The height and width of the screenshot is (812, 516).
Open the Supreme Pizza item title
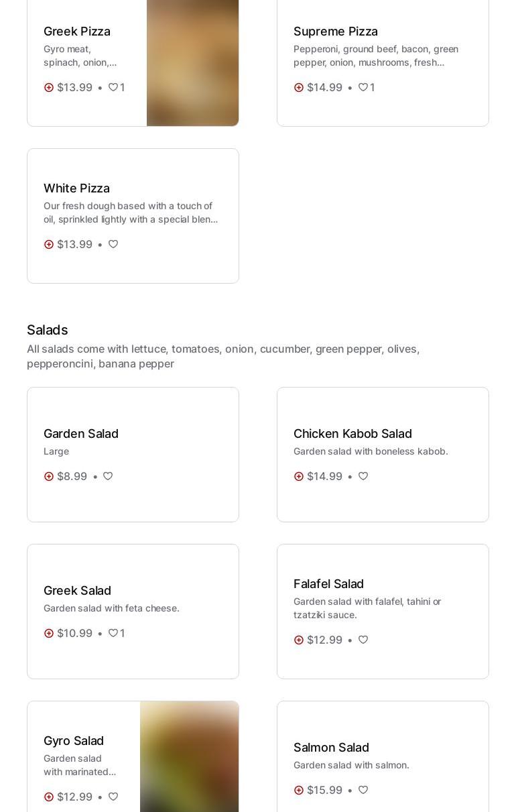click(336, 32)
